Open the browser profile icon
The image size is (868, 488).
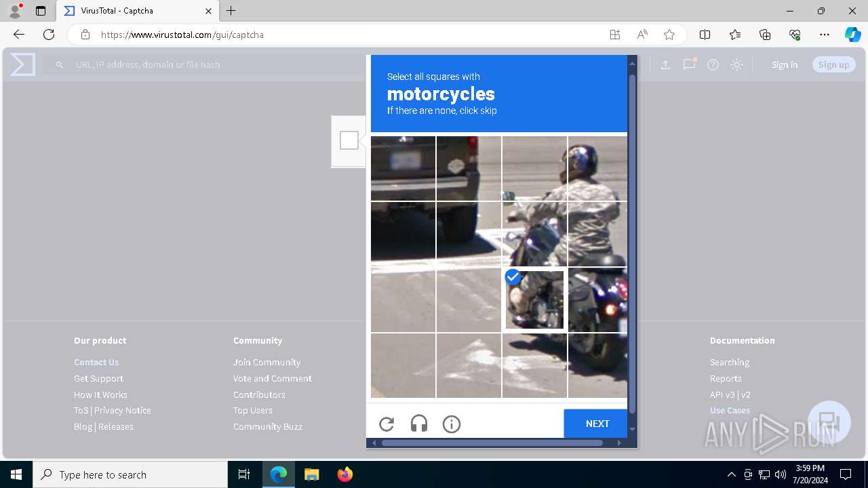15,11
